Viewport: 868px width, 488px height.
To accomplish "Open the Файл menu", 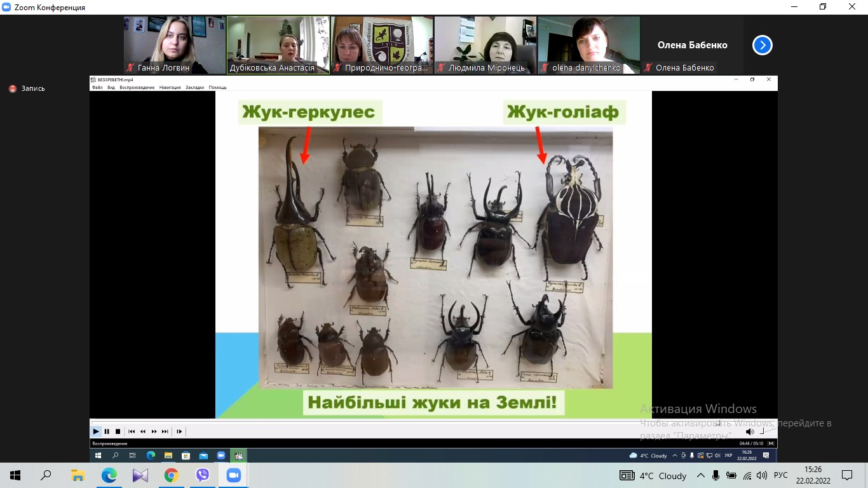I will (97, 87).
